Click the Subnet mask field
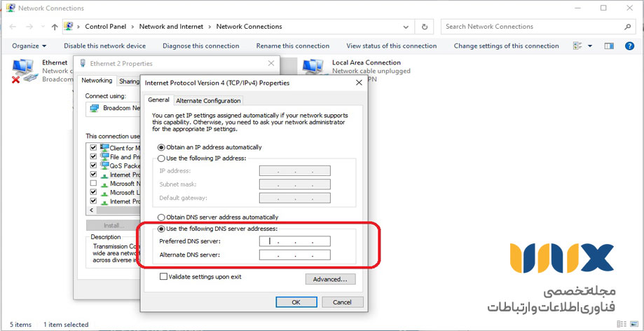 (x=294, y=184)
